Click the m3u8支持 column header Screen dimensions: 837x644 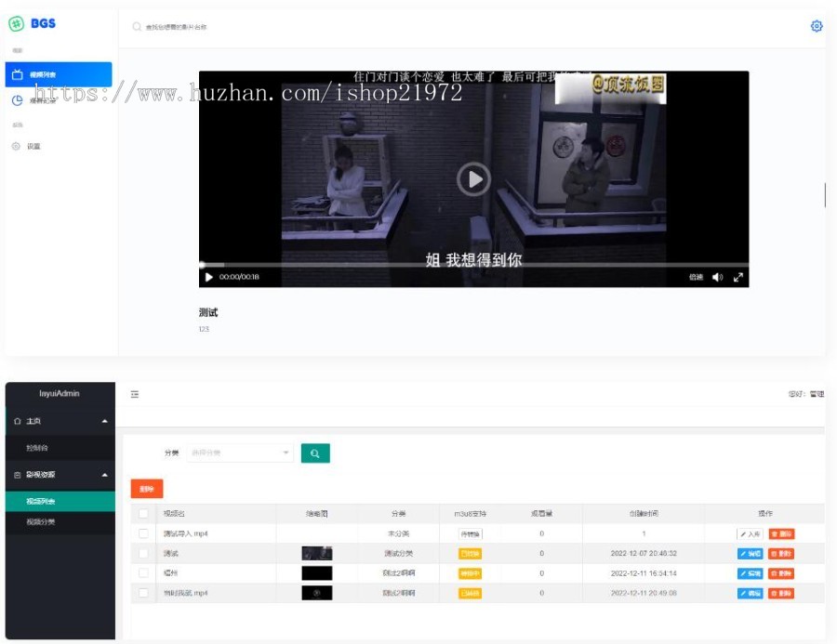point(470,513)
